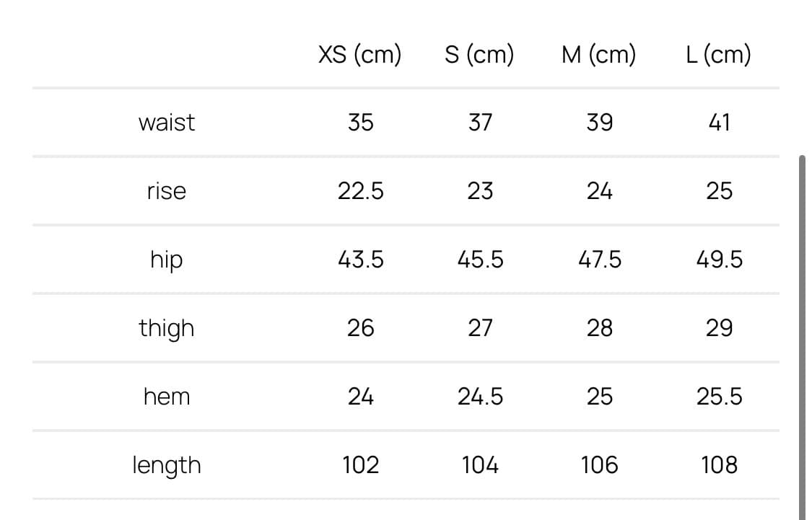Click the hem row label

coord(167,397)
